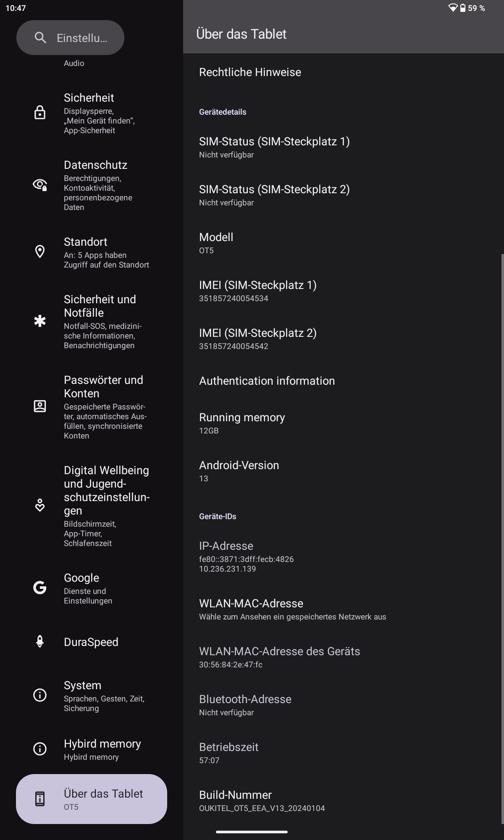Open SIM-Status for SIM-Steckplatz 1

coord(344,147)
